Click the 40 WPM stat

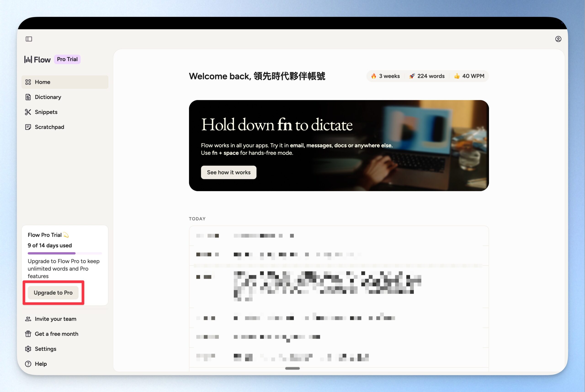click(469, 76)
